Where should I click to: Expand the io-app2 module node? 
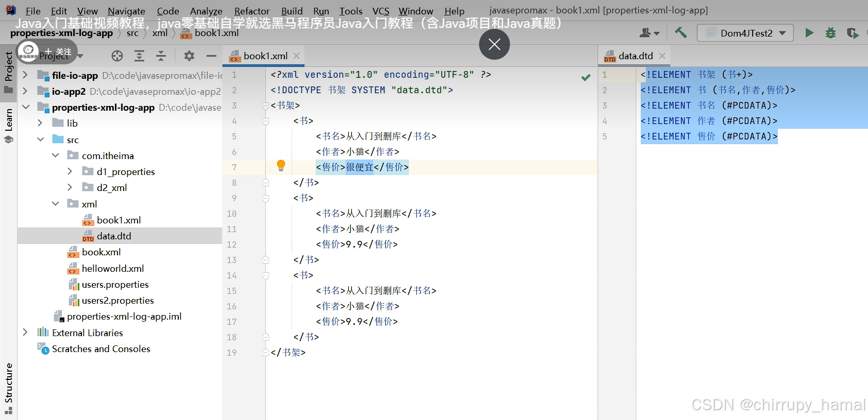click(25, 91)
